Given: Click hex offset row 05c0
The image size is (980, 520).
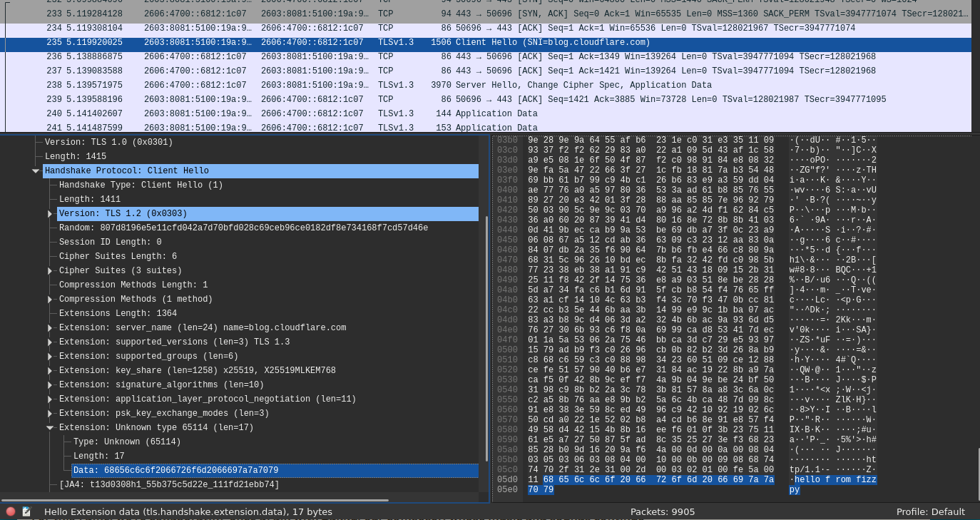Looking at the screenshot, I should click(x=507, y=470).
